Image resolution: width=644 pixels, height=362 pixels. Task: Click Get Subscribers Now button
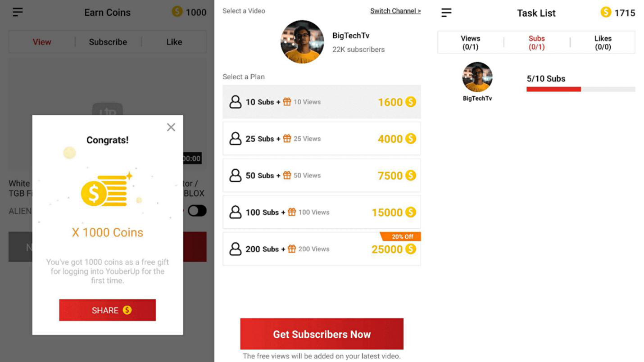coord(322,334)
